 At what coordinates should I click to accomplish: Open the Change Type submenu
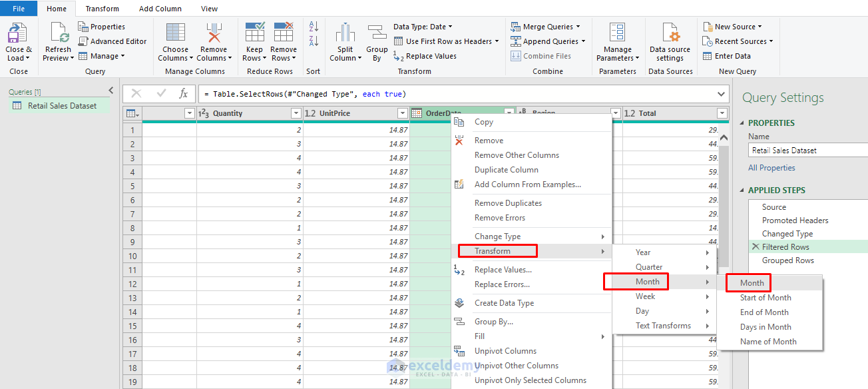531,236
